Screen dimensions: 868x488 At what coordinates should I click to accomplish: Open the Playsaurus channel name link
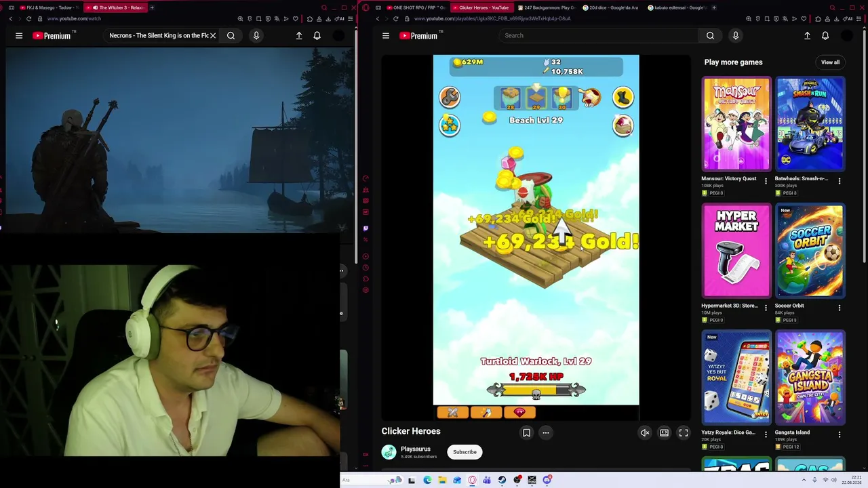[x=416, y=449]
